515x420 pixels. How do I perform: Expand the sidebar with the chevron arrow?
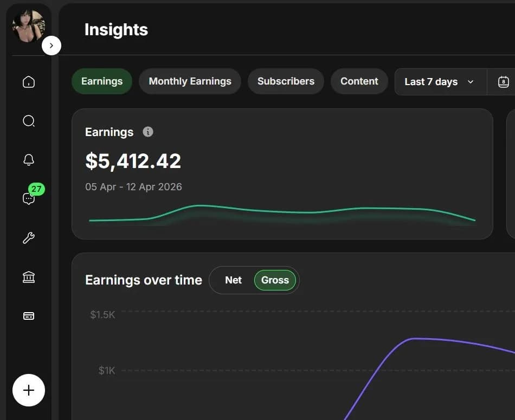click(51, 46)
